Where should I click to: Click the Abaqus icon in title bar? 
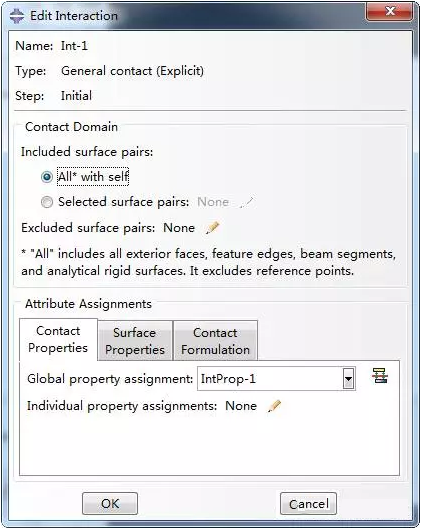click(17, 16)
